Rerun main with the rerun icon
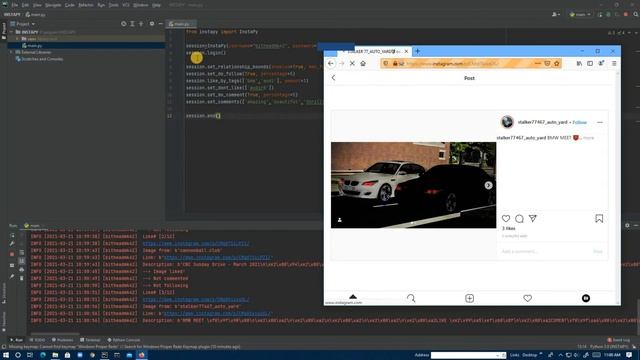 tap(12, 236)
